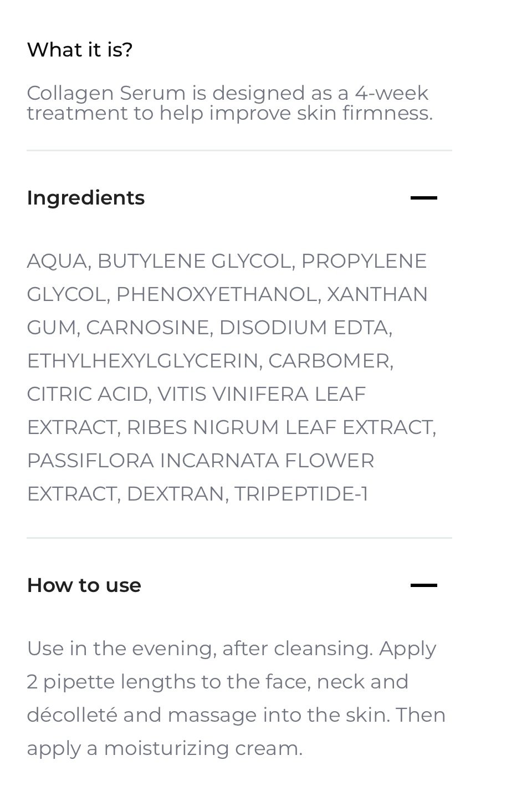Click VITIS VINIFERA LEAF text
Viewport: 532px width, 791px height.
[262, 394]
